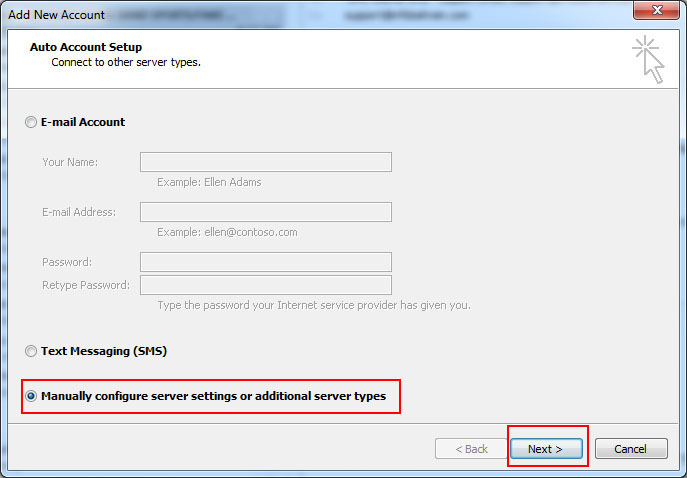Click the Internet service provider password hint
687x478 pixels.
pos(313,305)
